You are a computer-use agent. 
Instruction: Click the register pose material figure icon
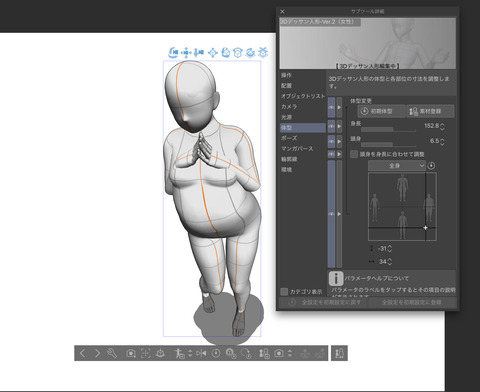point(180,353)
